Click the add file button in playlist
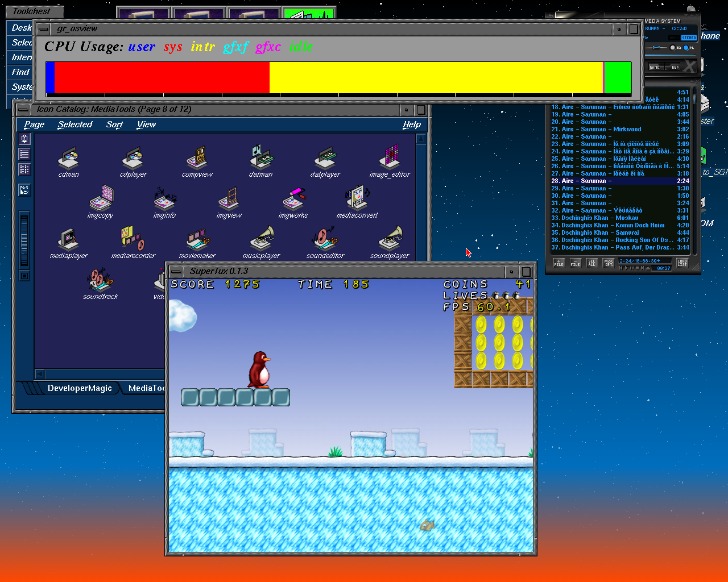This screenshot has width=728, height=582. tap(559, 263)
